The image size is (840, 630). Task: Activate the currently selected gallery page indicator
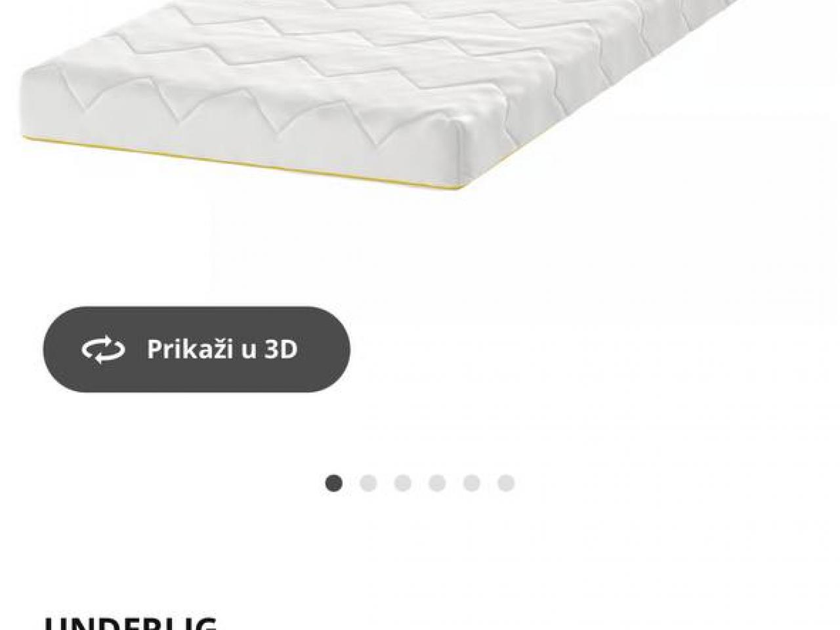(334, 484)
